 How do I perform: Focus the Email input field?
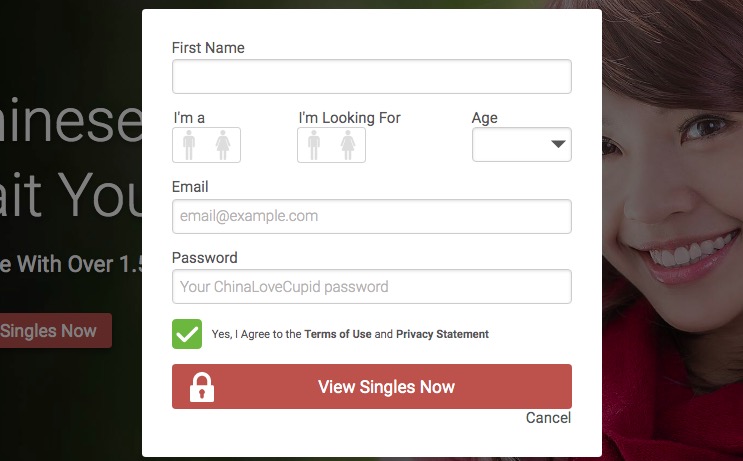click(371, 216)
